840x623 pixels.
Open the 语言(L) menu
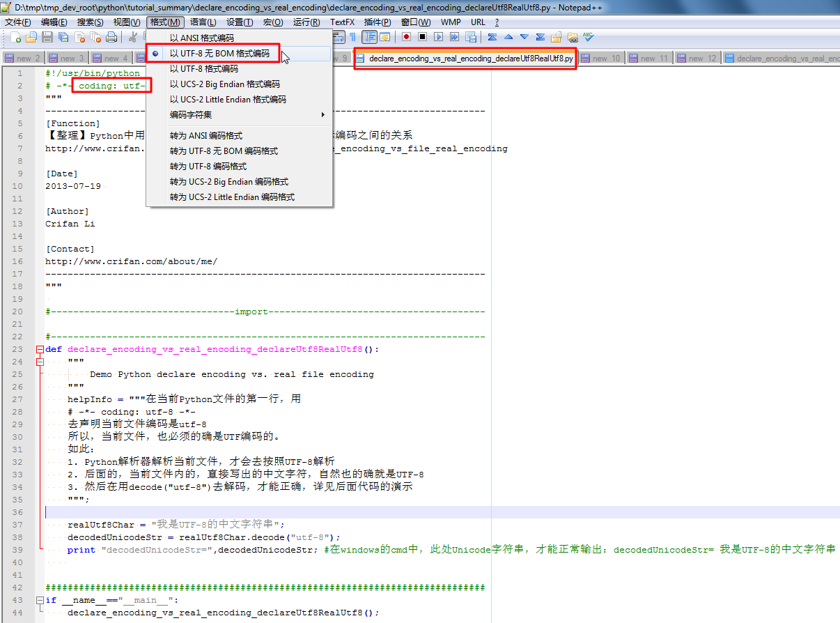(x=203, y=22)
